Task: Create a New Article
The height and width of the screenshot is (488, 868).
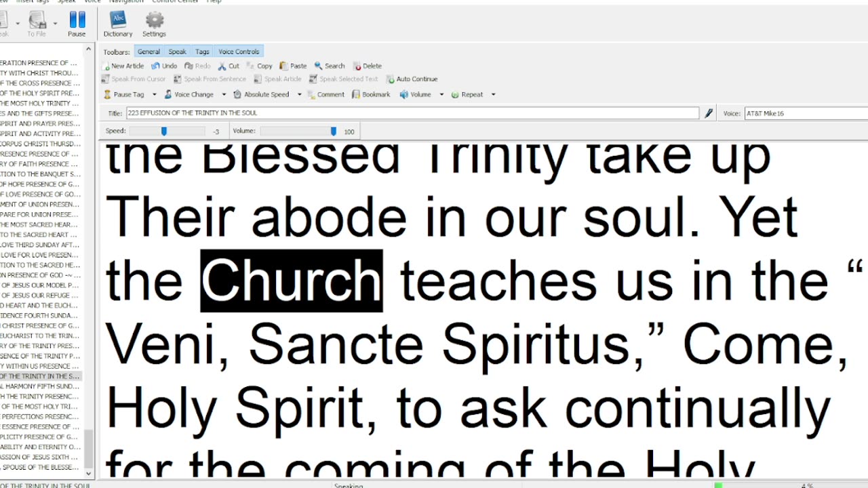Action: 123,66
